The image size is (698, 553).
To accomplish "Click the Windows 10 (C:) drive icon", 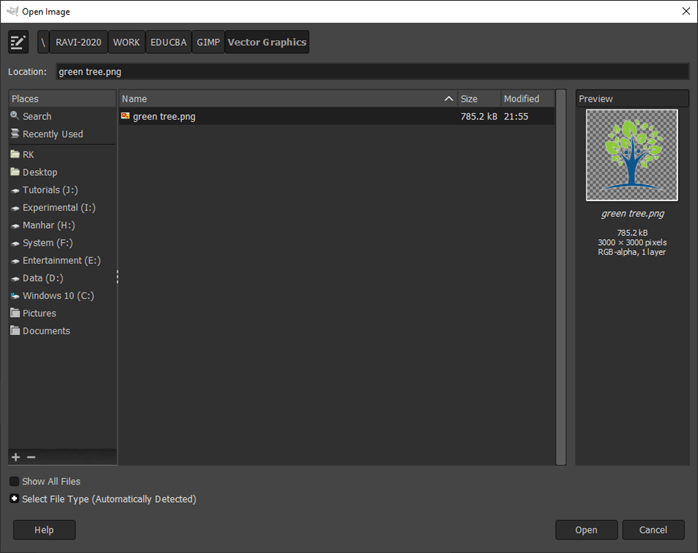I will [15, 296].
